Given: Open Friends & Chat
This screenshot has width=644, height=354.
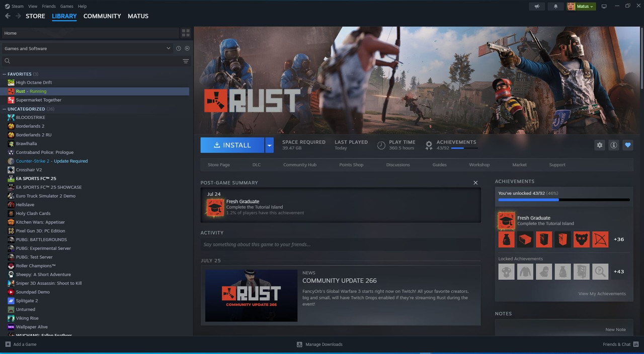Looking at the screenshot, I should coord(620,344).
